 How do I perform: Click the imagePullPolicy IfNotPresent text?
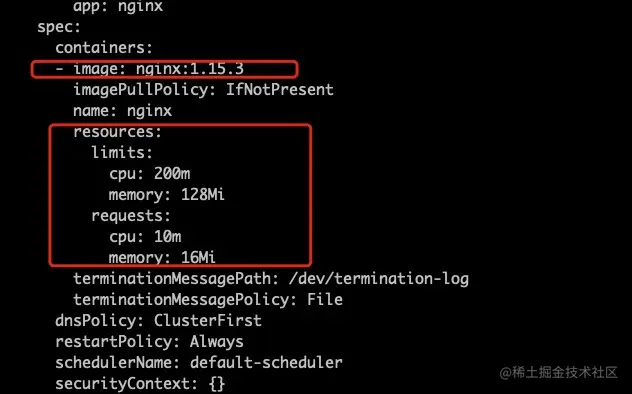(203, 90)
